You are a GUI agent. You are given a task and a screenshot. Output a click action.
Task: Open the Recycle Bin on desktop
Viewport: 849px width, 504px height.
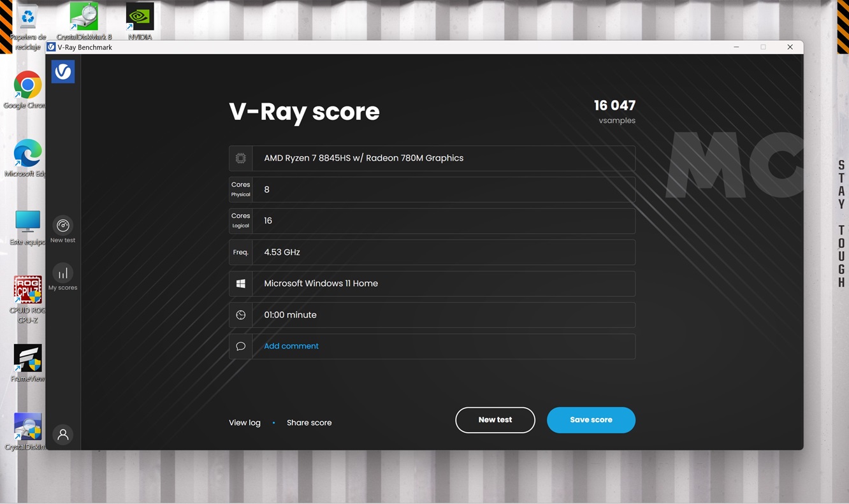27,19
